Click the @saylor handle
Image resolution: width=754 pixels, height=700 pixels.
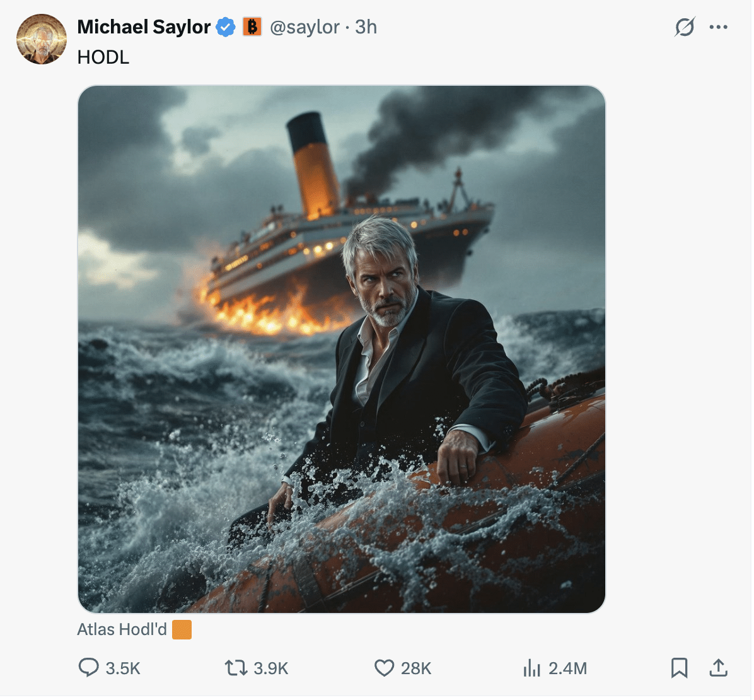tap(306, 27)
